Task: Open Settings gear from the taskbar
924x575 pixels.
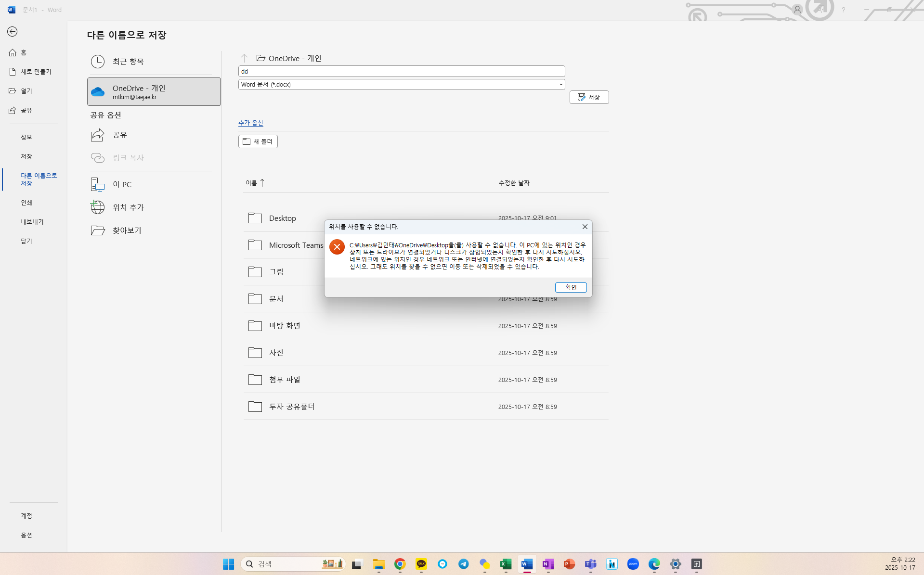Action: (x=676, y=564)
